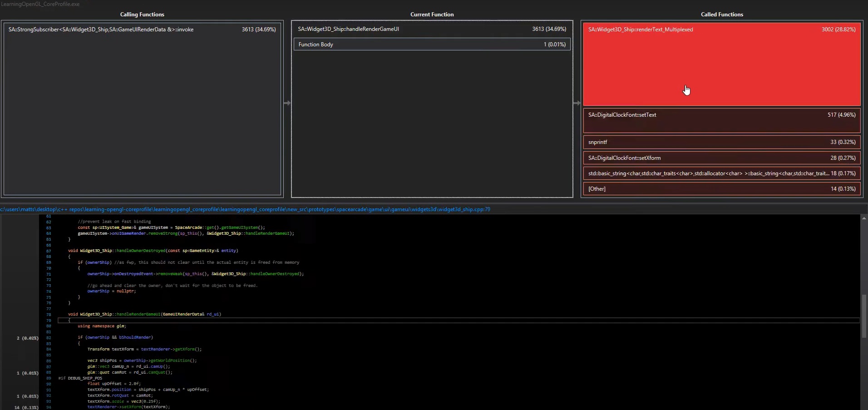Click the onDestroyedEvent->removeWeak code line
Image resolution: width=868 pixels, height=410 pixels.
point(196,274)
